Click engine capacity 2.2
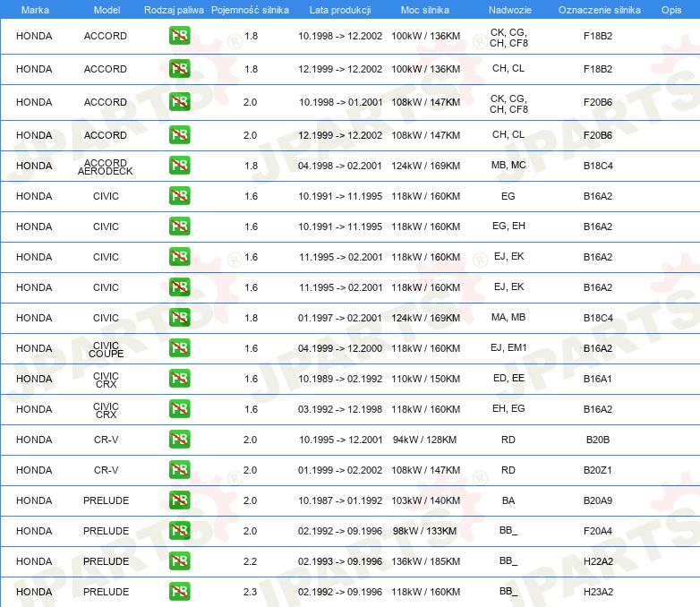Screen dimensions: 700x607 [x=250, y=561]
